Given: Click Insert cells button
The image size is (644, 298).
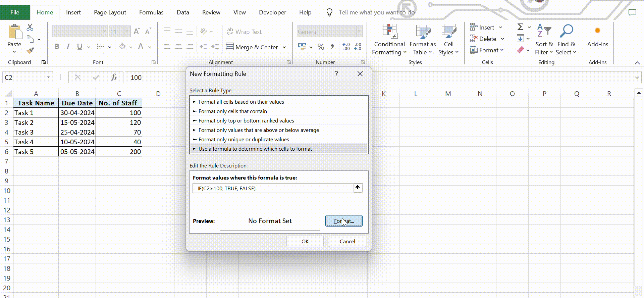Looking at the screenshot, I should [x=482, y=28].
